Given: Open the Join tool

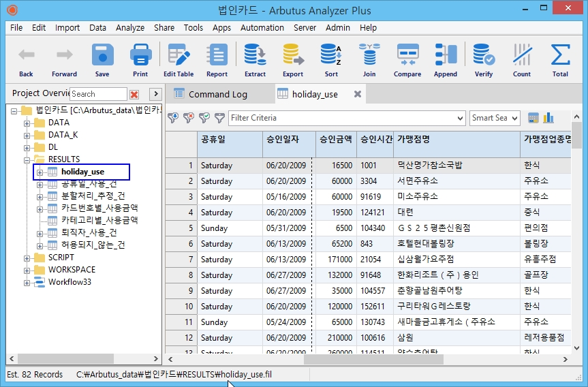Looking at the screenshot, I should pos(369,55).
